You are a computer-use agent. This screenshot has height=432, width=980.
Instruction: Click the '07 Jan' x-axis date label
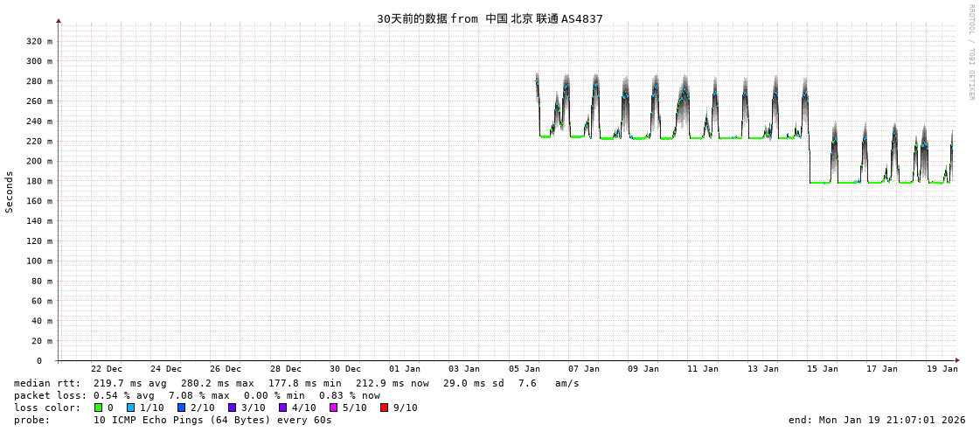point(584,369)
